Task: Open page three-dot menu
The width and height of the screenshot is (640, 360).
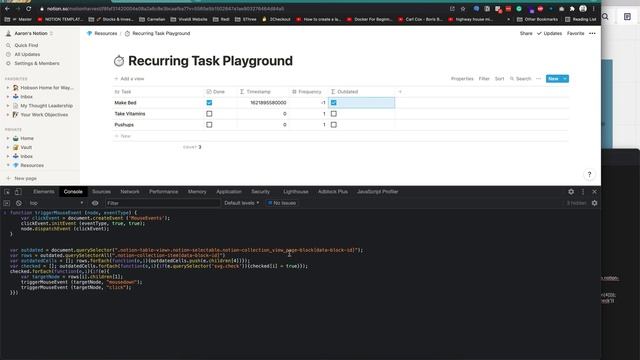Action: pos(592,33)
